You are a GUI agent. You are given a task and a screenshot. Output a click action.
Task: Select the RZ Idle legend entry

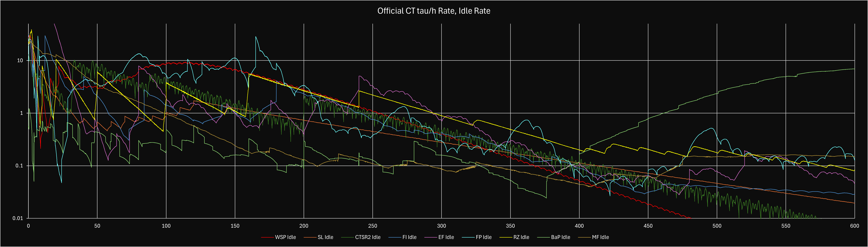pyautogui.click(x=514, y=237)
